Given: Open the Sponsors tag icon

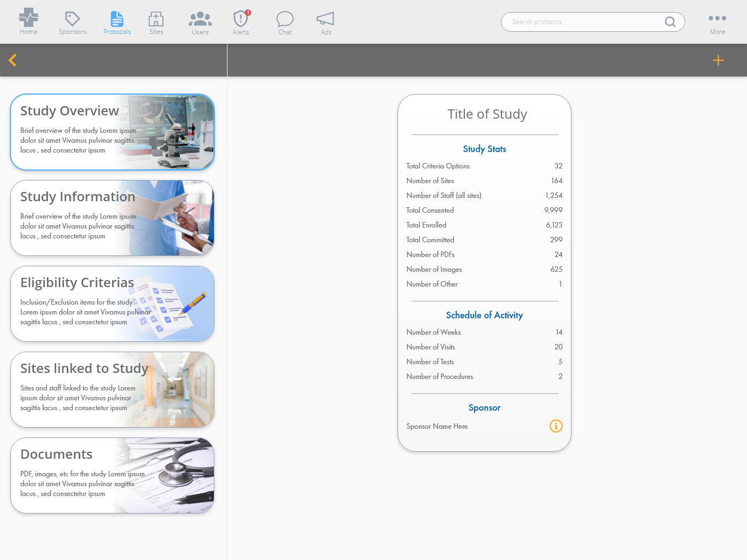Looking at the screenshot, I should tap(72, 19).
